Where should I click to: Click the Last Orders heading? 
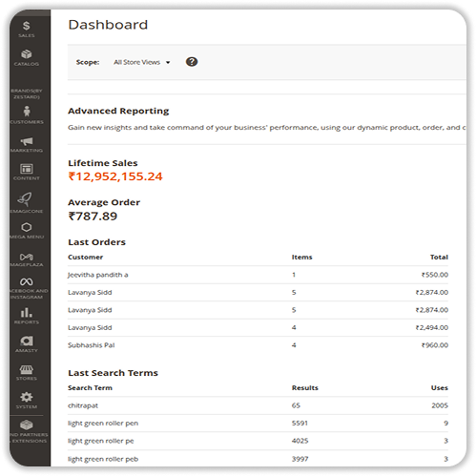(x=97, y=242)
